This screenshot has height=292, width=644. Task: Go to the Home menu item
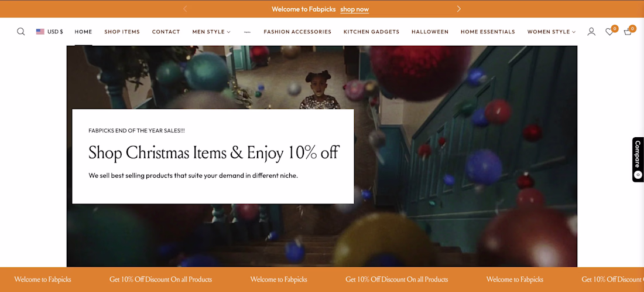[83, 32]
